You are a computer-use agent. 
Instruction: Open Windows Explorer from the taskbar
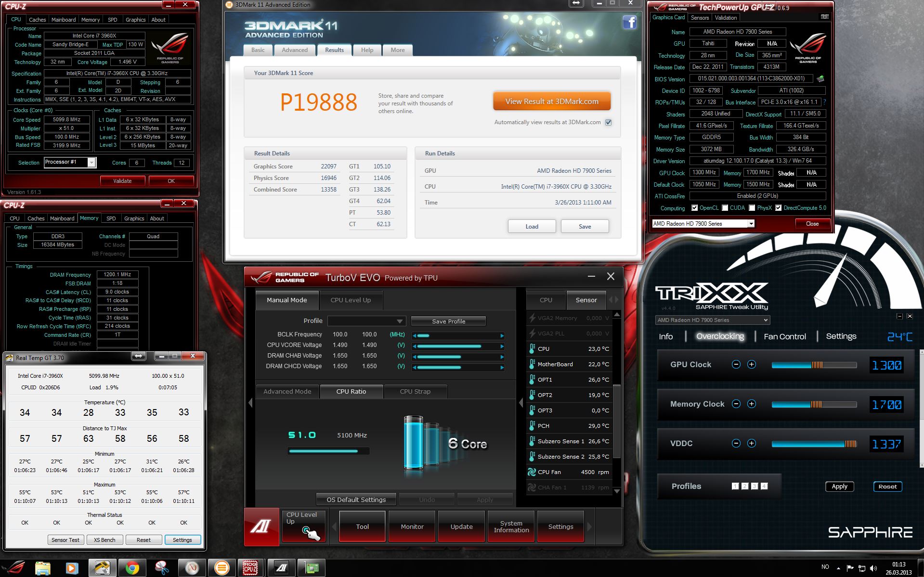coord(42,568)
